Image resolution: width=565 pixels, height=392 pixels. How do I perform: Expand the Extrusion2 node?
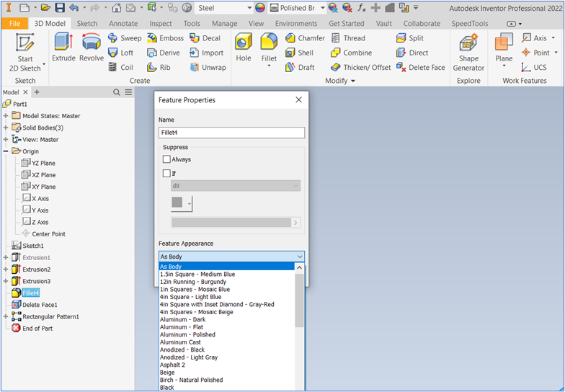click(6, 269)
